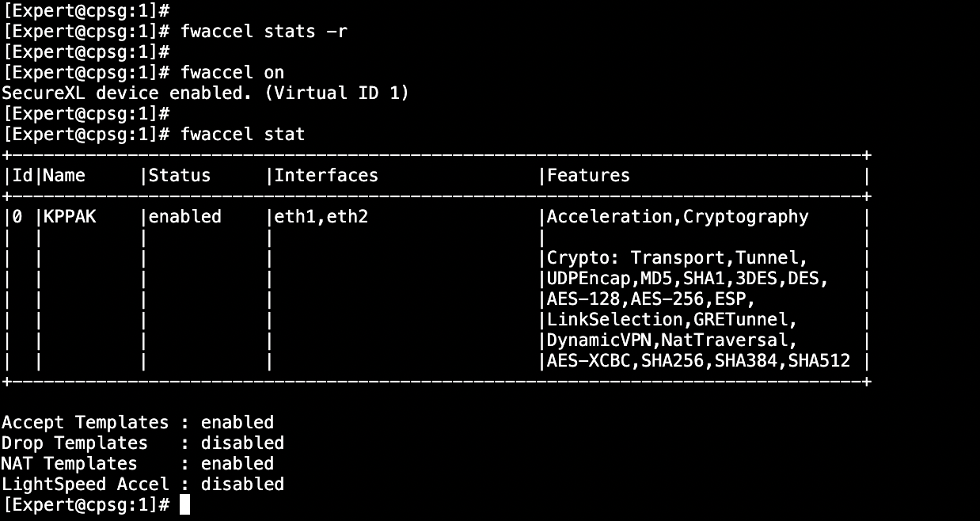Viewport: 980px width, 521px height.
Task: Click the "Features" column header
Action: pos(588,175)
